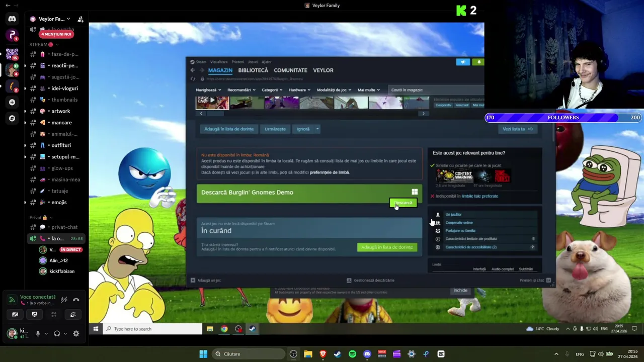Expand the Modalități de joc dropdown
644x362 pixels.
tap(335, 90)
